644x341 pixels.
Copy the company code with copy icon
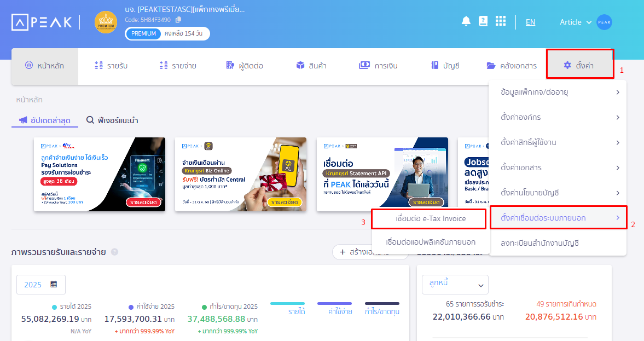click(x=178, y=20)
